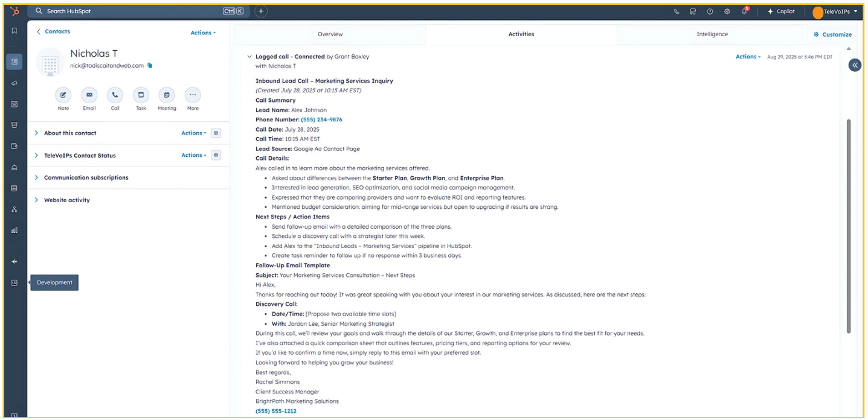Open the Data Management navigation icon

point(14,188)
